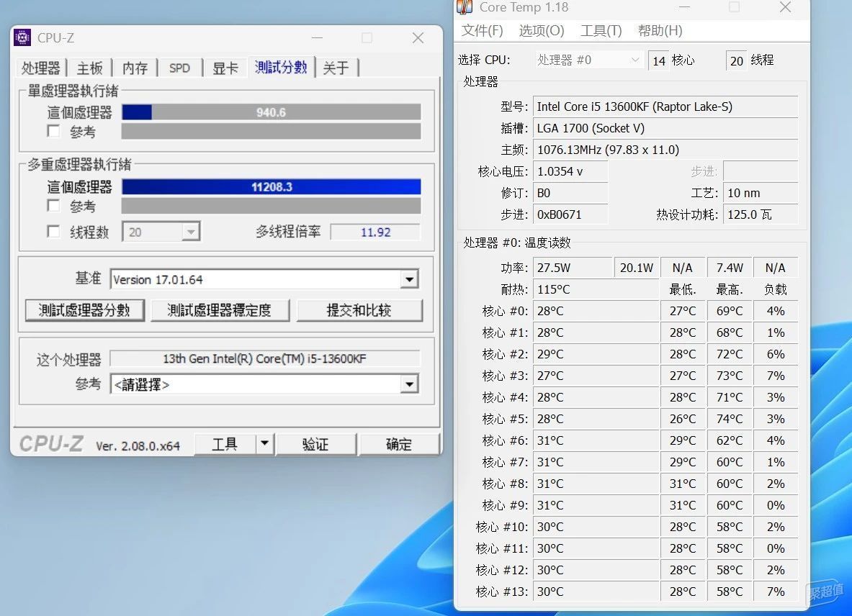The width and height of the screenshot is (852, 616).
Task: Click the 核心 #2 maximum temperature 72°C
Action: point(730,354)
